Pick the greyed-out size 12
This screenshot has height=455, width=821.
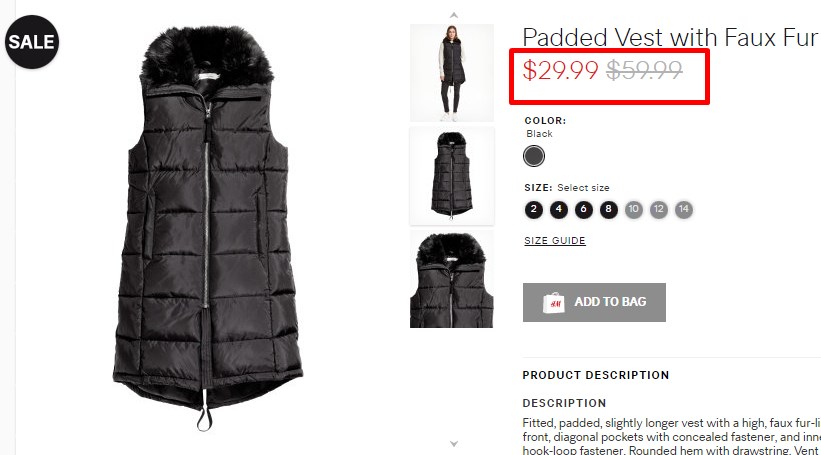pyautogui.click(x=659, y=209)
